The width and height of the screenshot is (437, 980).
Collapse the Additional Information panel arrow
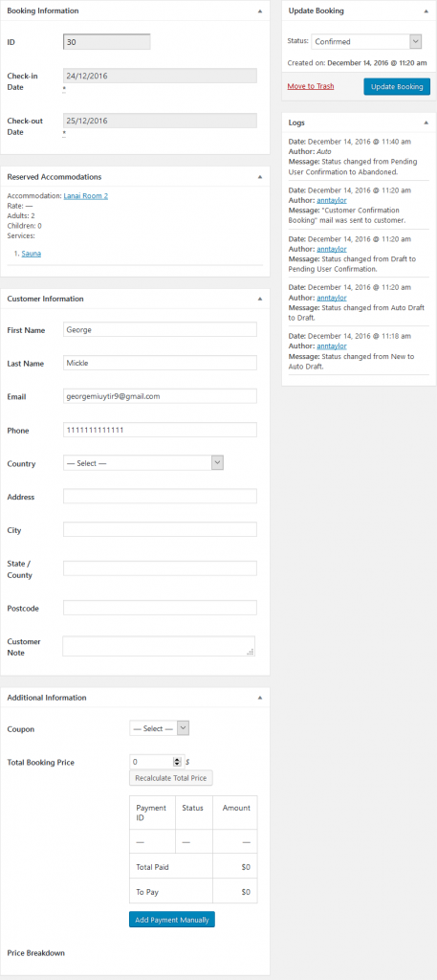260,698
